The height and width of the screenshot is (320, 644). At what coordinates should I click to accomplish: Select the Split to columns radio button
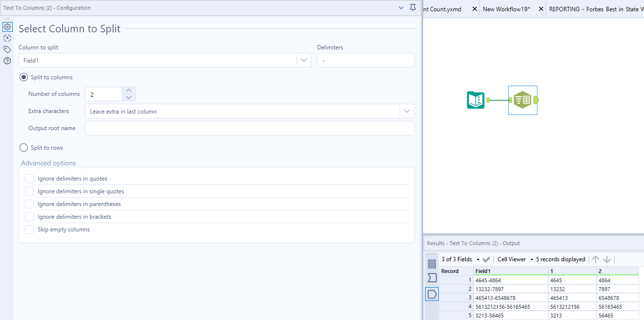pyautogui.click(x=23, y=77)
